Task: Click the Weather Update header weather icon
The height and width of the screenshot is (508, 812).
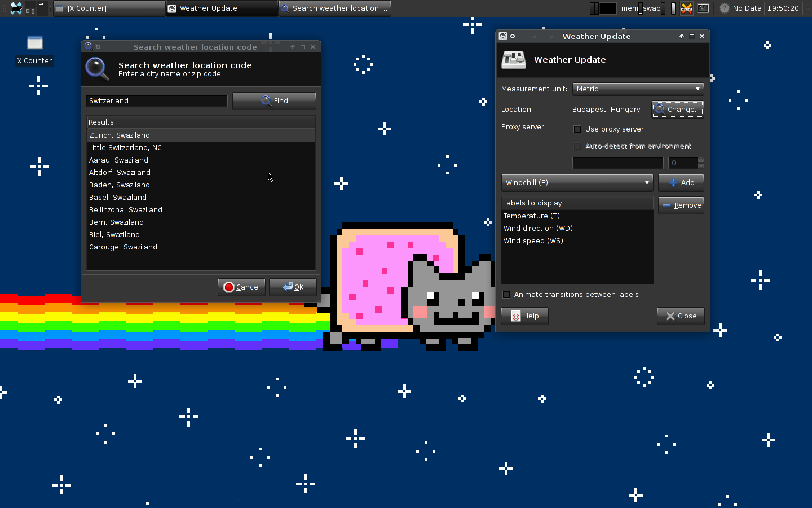Action: click(x=514, y=59)
